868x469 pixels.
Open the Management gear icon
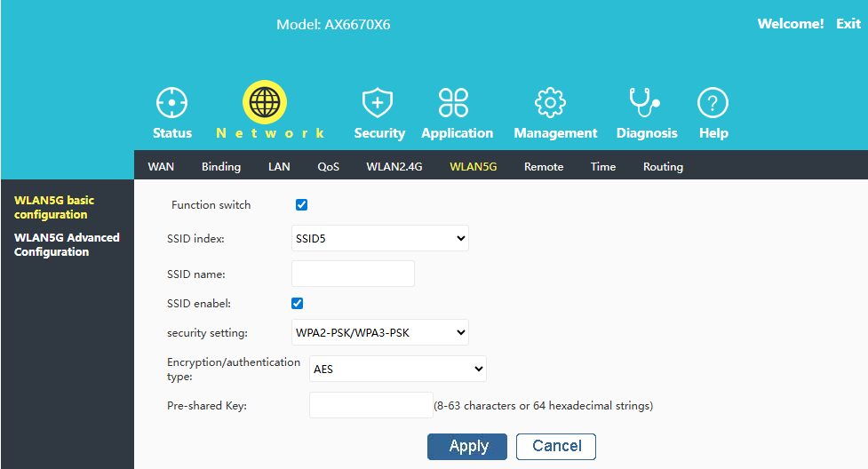point(551,103)
